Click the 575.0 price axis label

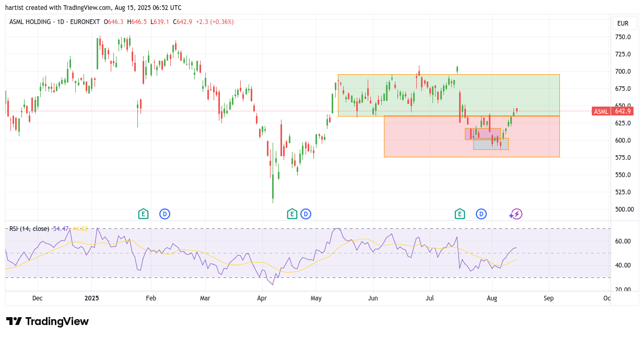pos(623,158)
